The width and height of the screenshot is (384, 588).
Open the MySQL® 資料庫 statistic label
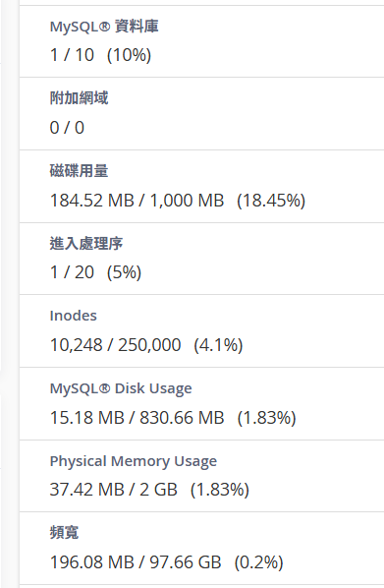pos(104,27)
